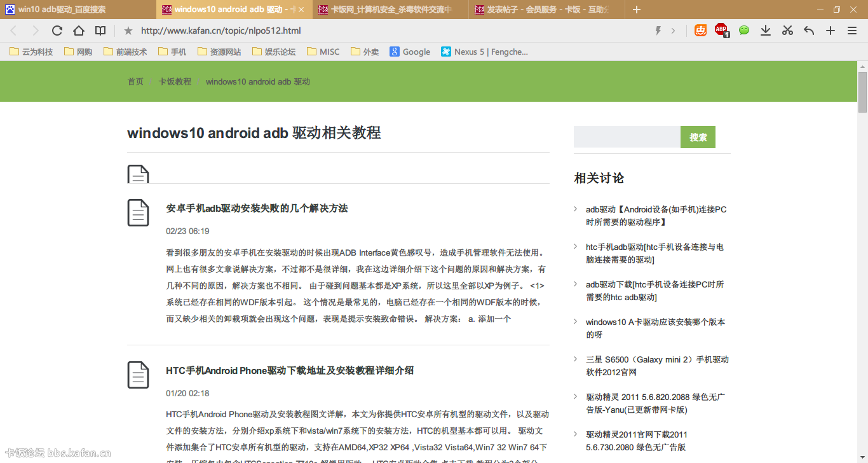Open the 网购 bookmark folder
The height and width of the screenshot is (463, 868).
pos(78,52)
